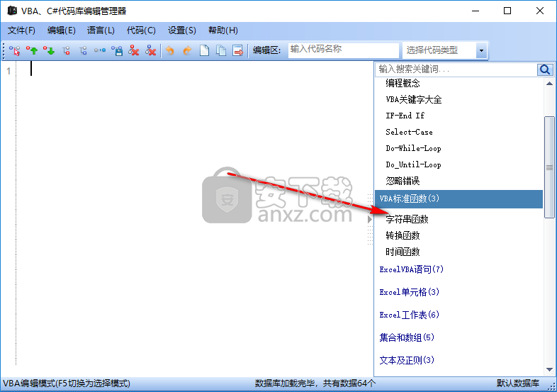Viewport: 557px width, 392px height.
Task: Select the Do-While-Loop code item
Action: point(413,148)
